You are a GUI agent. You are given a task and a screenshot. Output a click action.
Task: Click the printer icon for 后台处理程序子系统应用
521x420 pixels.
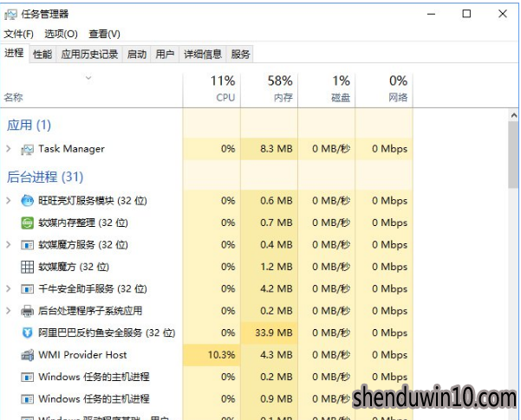27,311
